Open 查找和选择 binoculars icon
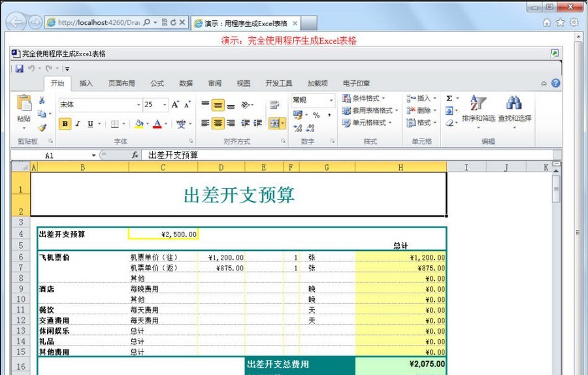Image resolution: width=588 pixels, height=375 pixels. (514, 109)
